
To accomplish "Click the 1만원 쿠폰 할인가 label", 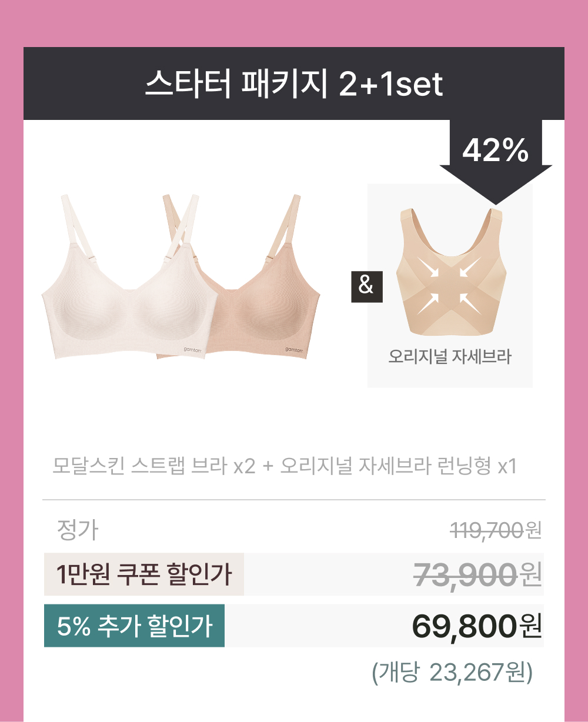I will pos(144,574).
